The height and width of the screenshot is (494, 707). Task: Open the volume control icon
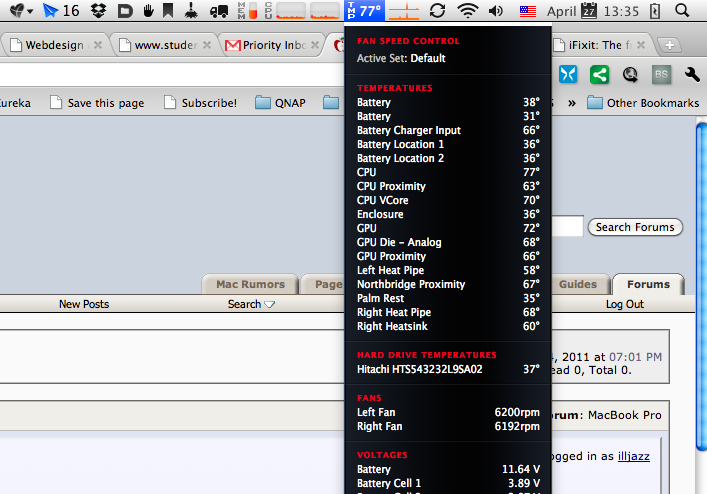tap(496, 10)
